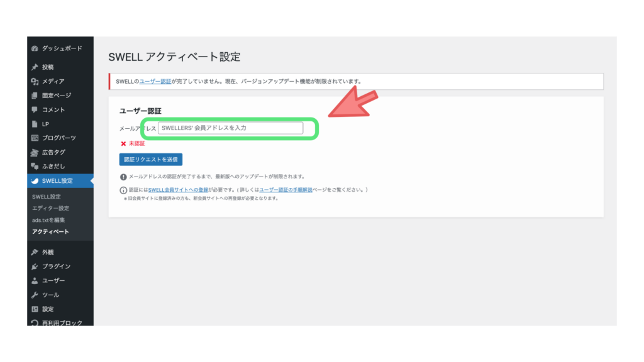Click the icon beside 広告タグ
Image resolution: width=644 pixels, height=362 pixels.
35,152
